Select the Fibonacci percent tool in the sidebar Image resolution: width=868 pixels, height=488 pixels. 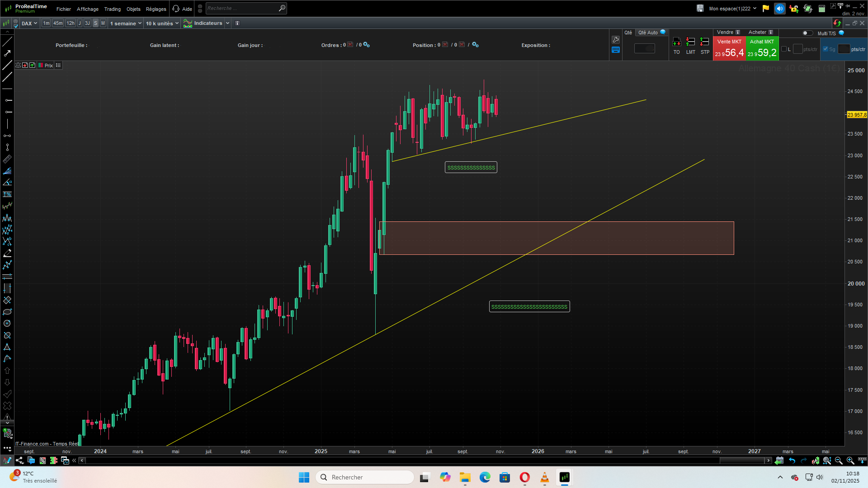pos(7,194)
